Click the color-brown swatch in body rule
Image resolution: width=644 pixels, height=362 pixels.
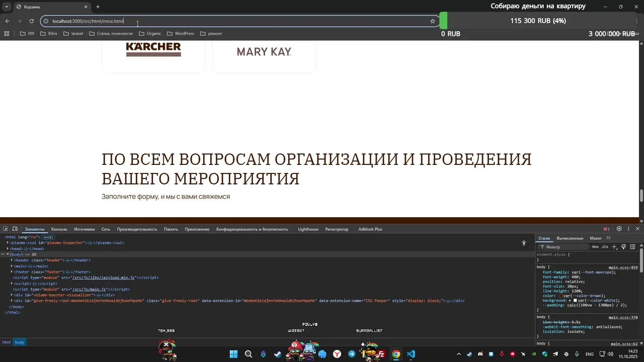(x=561, y=296)
